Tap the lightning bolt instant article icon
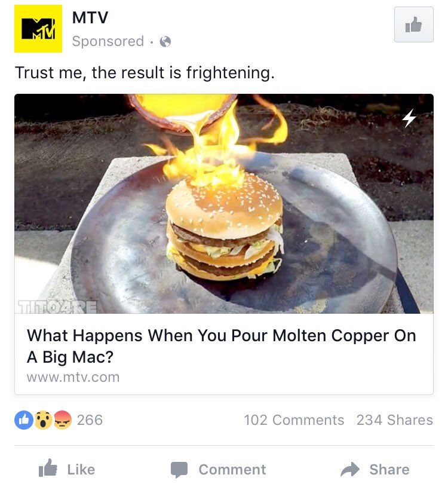This screenshot has width=448, height=487. [409, 118]
